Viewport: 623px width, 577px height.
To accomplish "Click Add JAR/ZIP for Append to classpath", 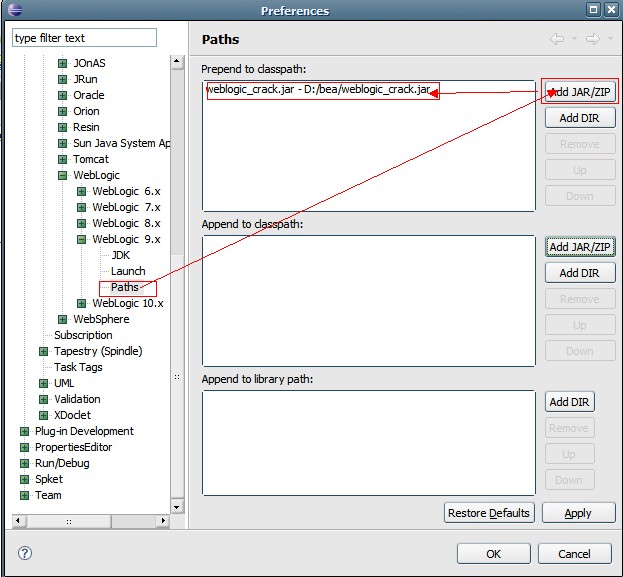I will coord(580,247).
